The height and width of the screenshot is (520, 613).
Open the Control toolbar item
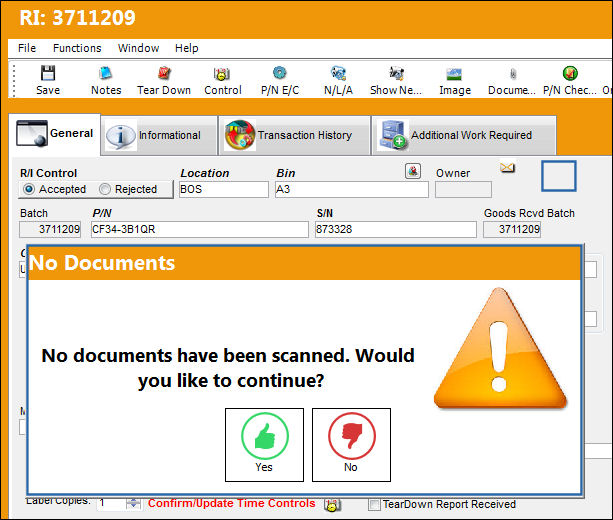pos(222,80)
